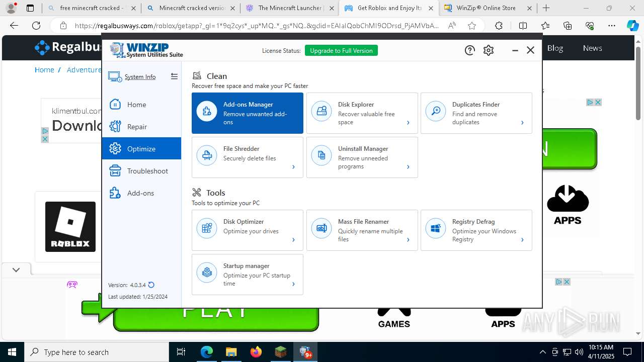Click the WinZip System Utilities Suite logo
The image size is (644, 362).
146,50
